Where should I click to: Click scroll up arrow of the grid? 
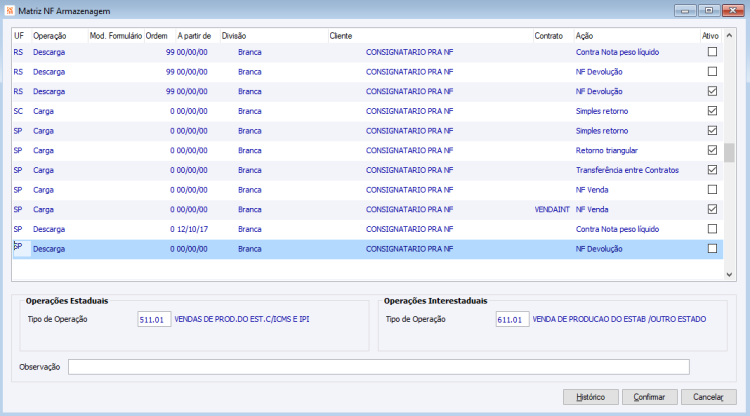[729, 35]
